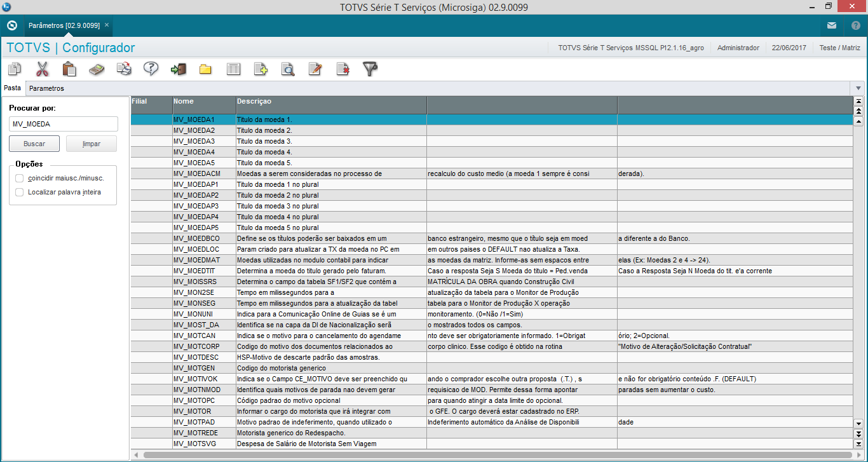Expand the tab overflow dropdown arrow
Screen dimensions: 868x462
pos(858,88)
